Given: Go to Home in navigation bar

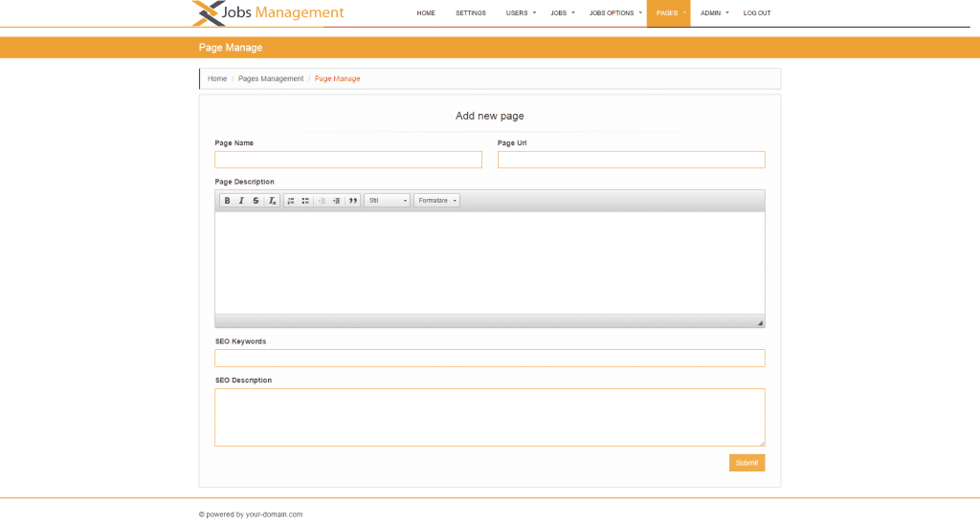Looking at the screenshot, I should (426, 13).
